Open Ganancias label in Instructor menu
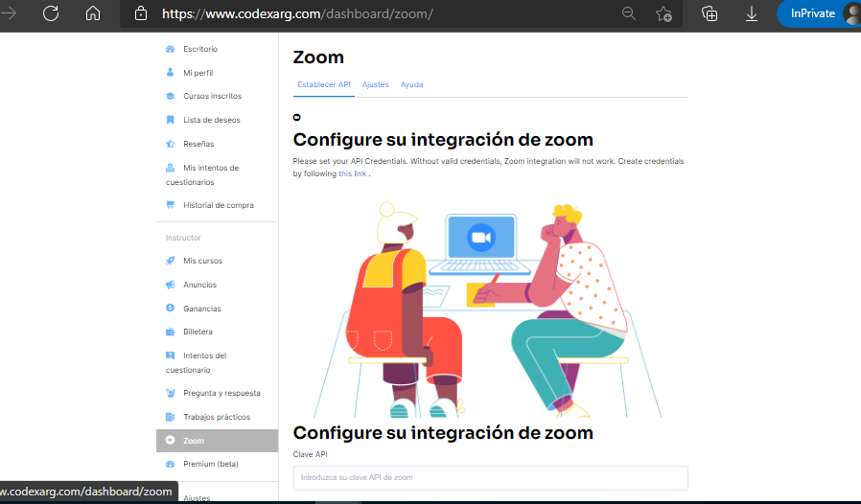The width and height of the screenshot is (861, 504). pos(202,309)
